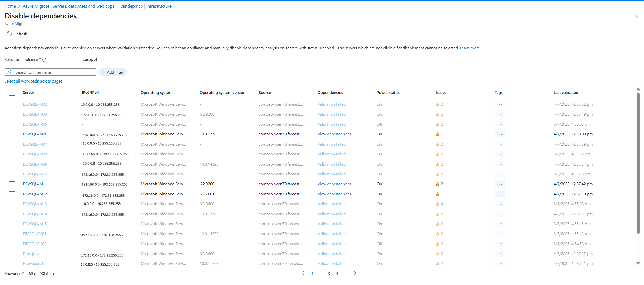
Task: Go to previous page with left arrow
Action: [303, 273]
